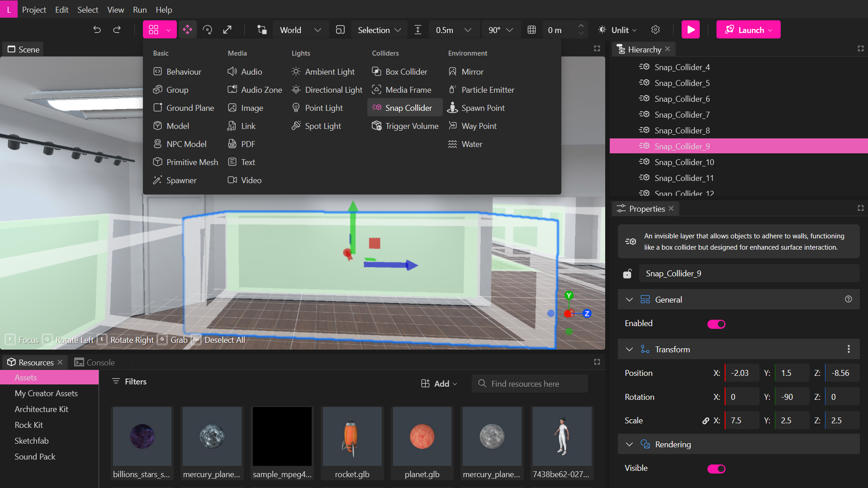
Task: Toggle the name lock icon
Action: click(x=627, y=274)
